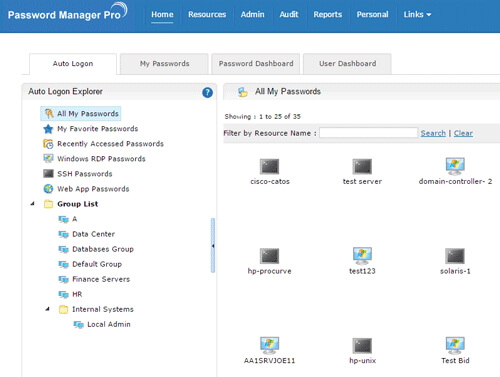Open the Reports menu
Image resolution: width=500 pixels, height=377 pixels.
click(x=328, y=15)
